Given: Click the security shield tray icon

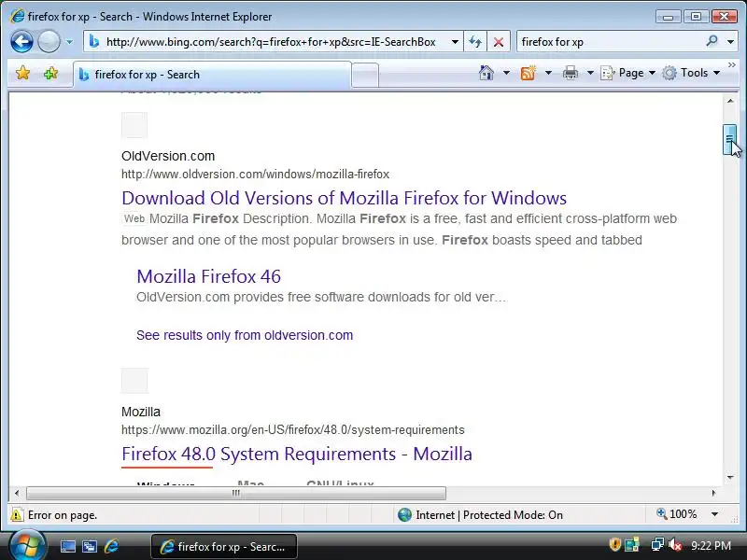Looking at the screenshot, I should [615, 544].
